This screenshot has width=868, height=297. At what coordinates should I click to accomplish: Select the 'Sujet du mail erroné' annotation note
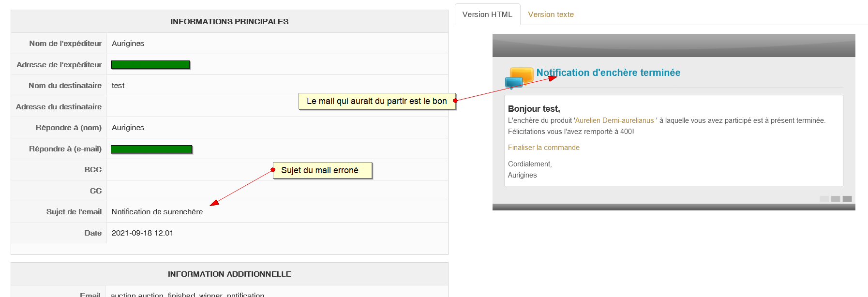coord(323,170)
